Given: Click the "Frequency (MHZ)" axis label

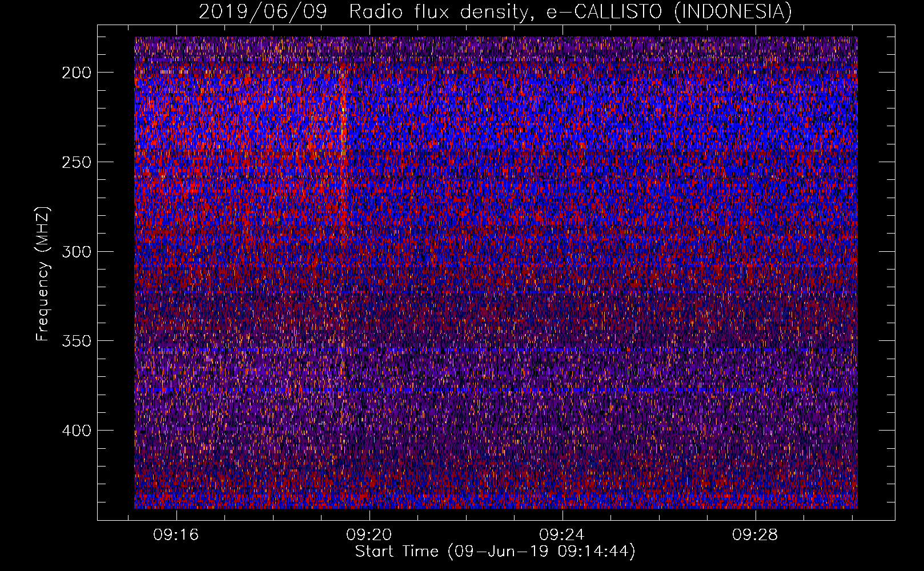Looking at the screenshot, I should (43, 274).
